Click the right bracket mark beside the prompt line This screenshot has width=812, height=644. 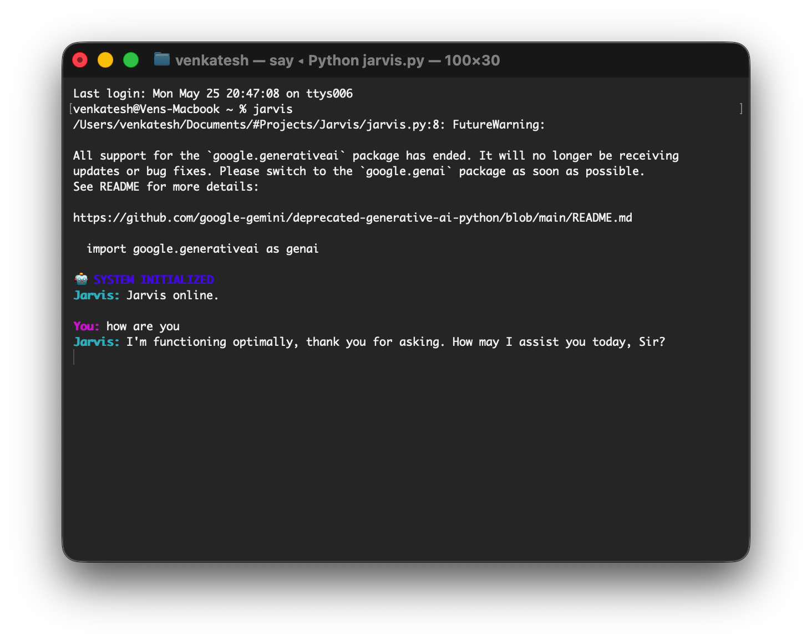coord(741,109)
